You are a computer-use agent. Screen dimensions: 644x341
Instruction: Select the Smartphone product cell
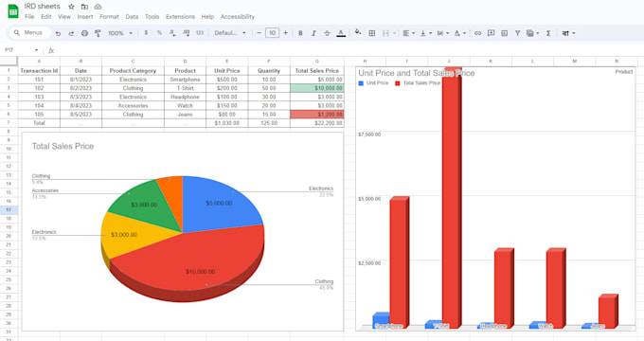point(186,80)
